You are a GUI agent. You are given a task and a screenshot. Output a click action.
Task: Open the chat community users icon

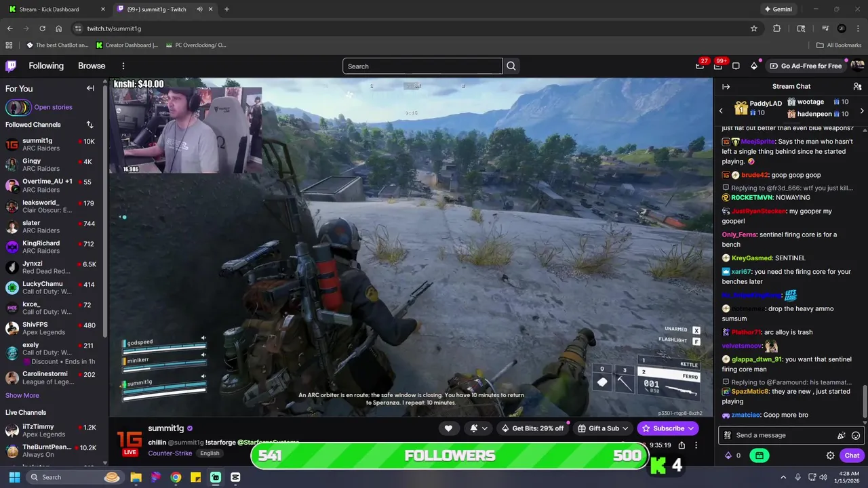tap(857, 87)
